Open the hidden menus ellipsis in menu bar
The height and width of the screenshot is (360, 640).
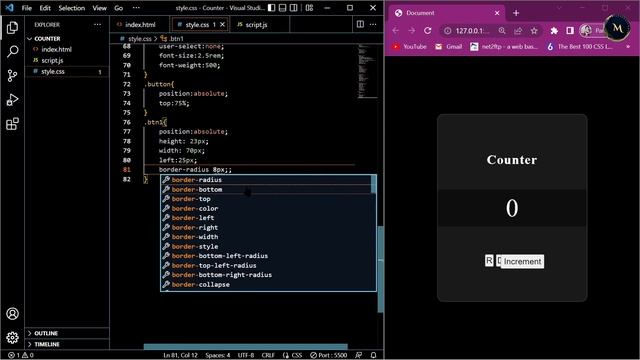click(x=136, y=8)
